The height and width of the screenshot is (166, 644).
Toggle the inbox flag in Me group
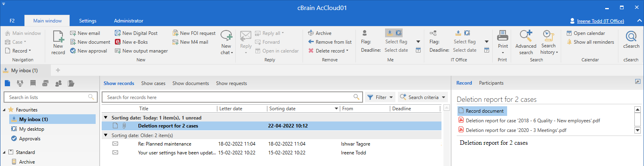tap(389, 33)
